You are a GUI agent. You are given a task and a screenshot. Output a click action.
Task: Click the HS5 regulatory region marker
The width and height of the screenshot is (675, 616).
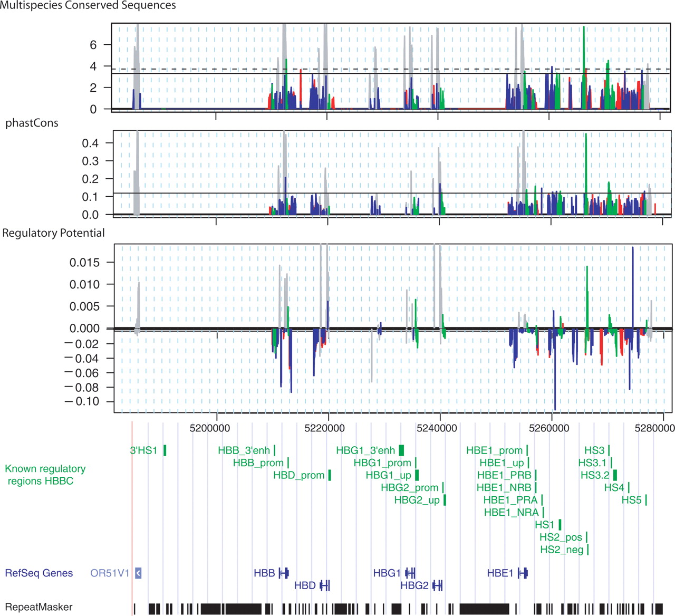tap(645, 500)
